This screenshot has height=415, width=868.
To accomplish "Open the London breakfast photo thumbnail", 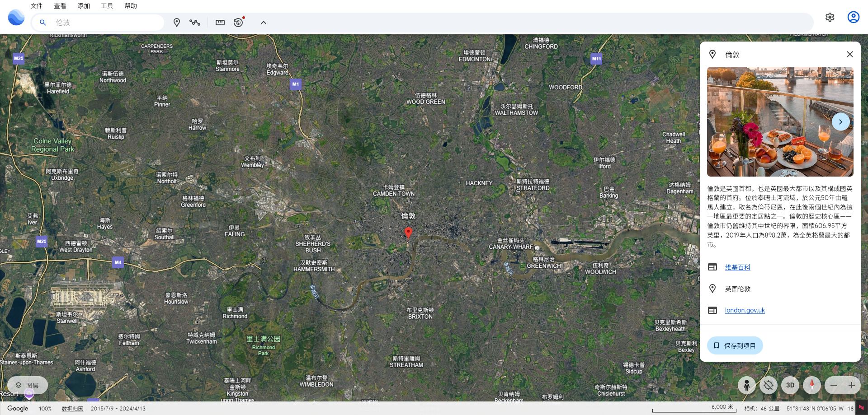I will pos(780,122).
